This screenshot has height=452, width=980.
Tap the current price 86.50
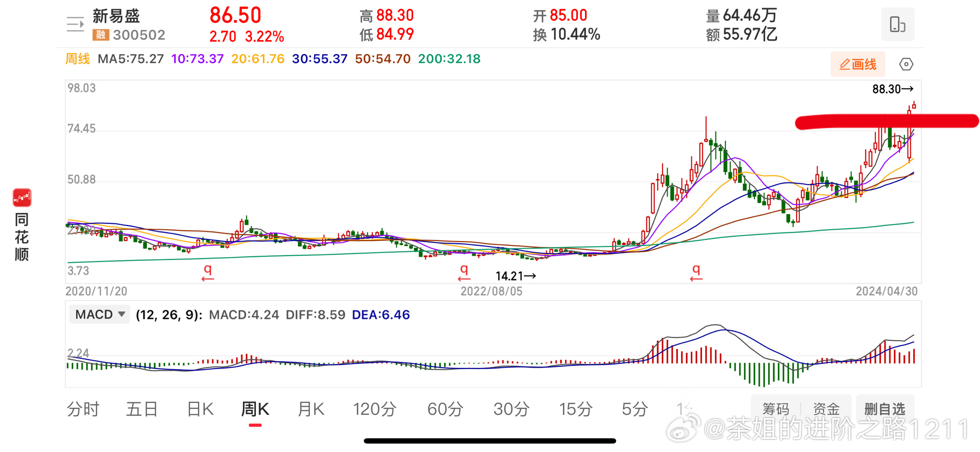(235, 15)
